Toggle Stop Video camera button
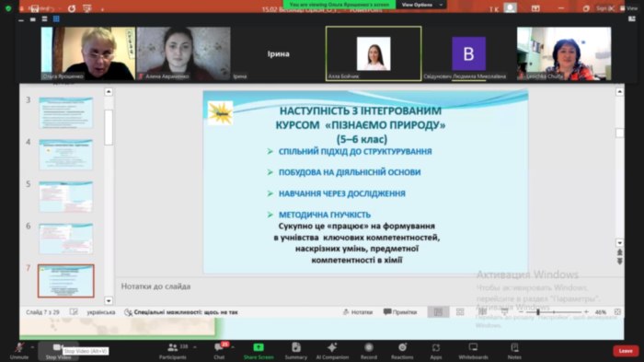 pos(58,347)
